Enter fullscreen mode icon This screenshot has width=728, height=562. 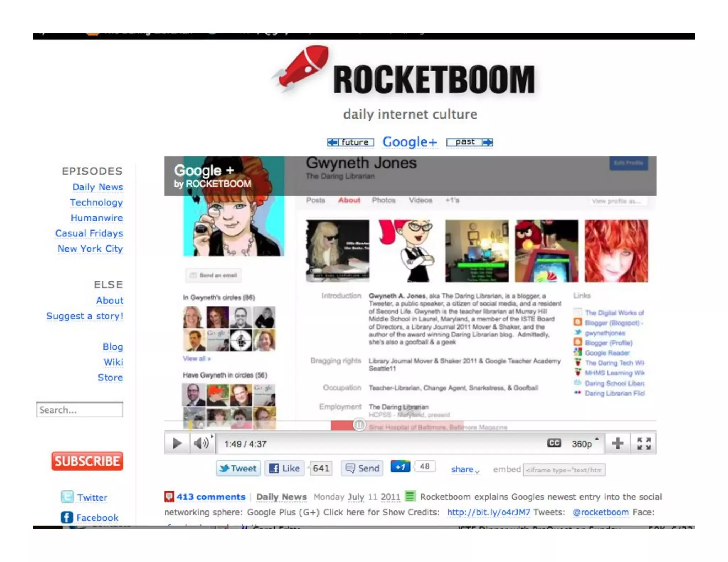644,443
